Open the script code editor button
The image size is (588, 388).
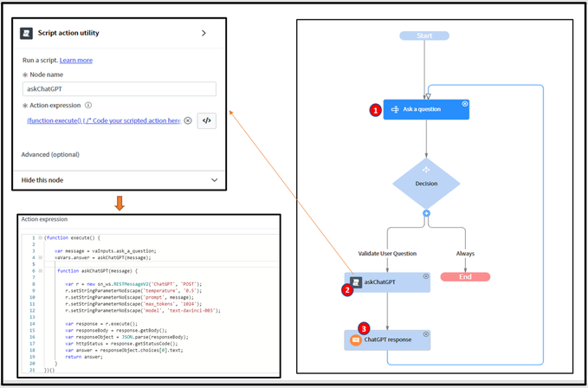point(207,120)
